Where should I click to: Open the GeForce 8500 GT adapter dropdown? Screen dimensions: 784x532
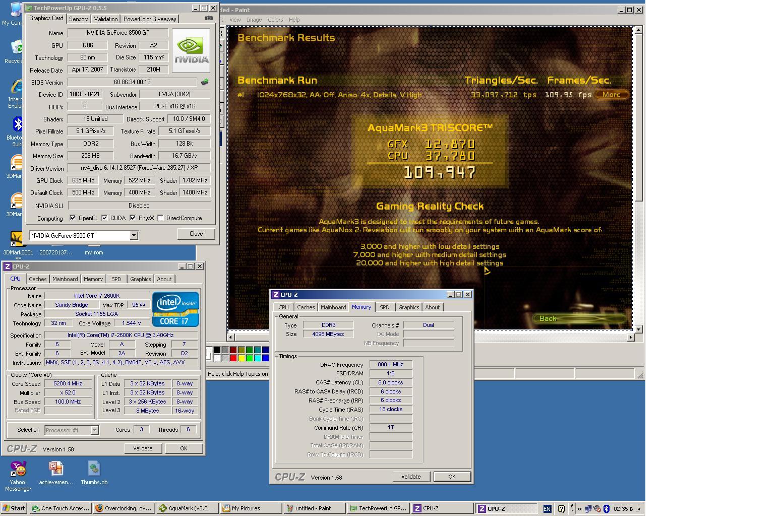(134, 235)
